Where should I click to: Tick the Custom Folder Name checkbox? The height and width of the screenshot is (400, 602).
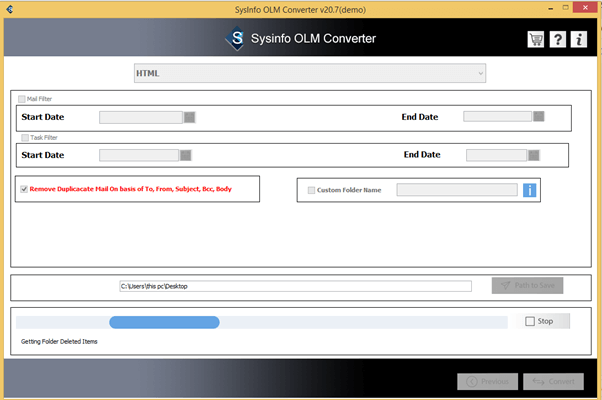(311, 190)
